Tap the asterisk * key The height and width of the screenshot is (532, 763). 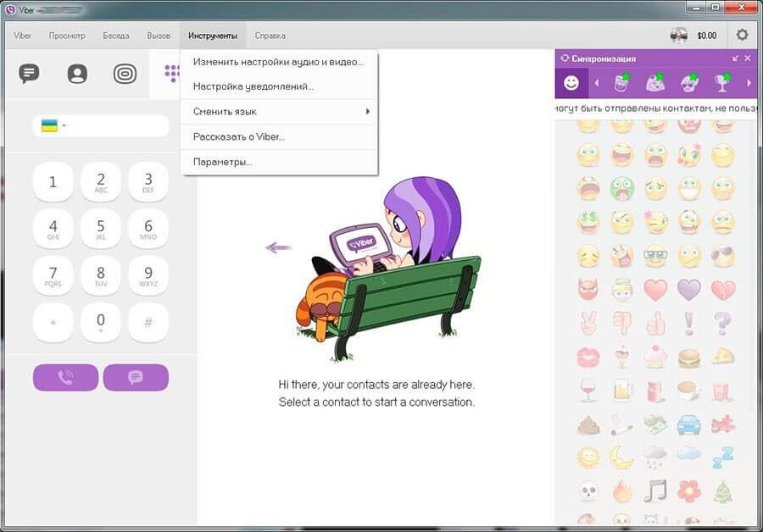[53, 323]
